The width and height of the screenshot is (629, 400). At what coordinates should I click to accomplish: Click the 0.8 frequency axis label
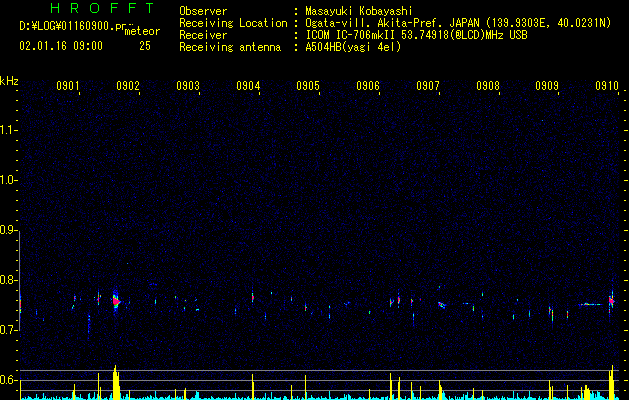(x=8, y=280)
